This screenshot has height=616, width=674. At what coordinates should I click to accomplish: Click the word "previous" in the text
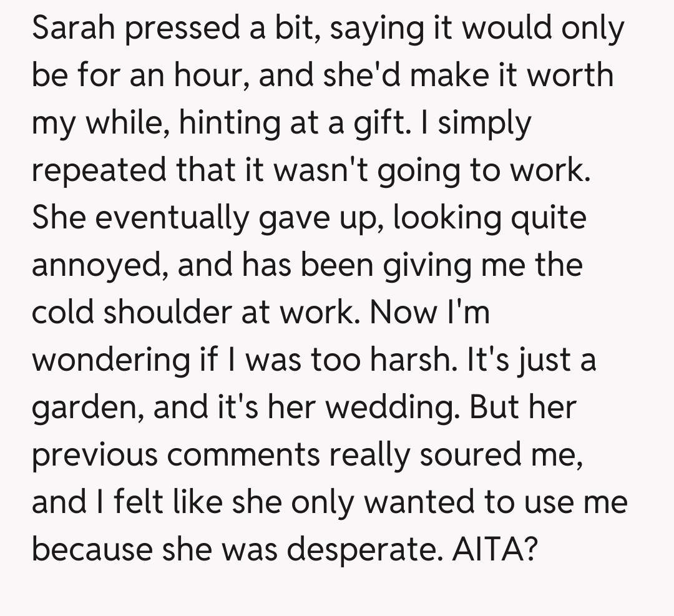tap(94, 454)
